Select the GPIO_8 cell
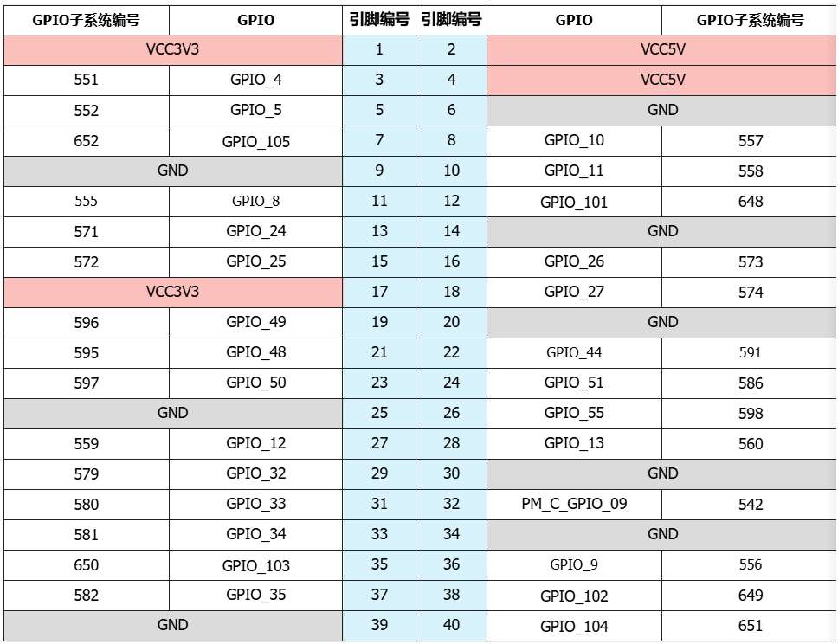The width and height of the screenshot is (838, 644). (256, 202)
